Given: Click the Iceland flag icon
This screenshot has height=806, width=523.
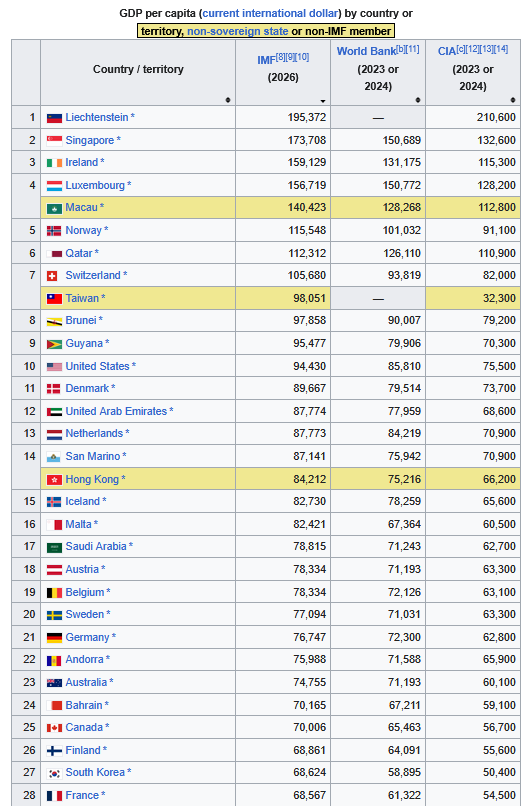Looking at the screenshot, I should tap(54, 502).
